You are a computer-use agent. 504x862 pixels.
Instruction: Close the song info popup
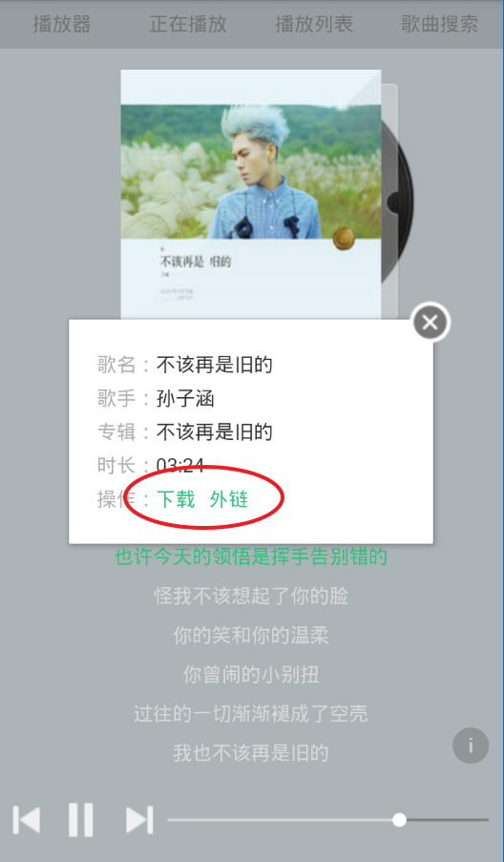[x=430, y=322]
